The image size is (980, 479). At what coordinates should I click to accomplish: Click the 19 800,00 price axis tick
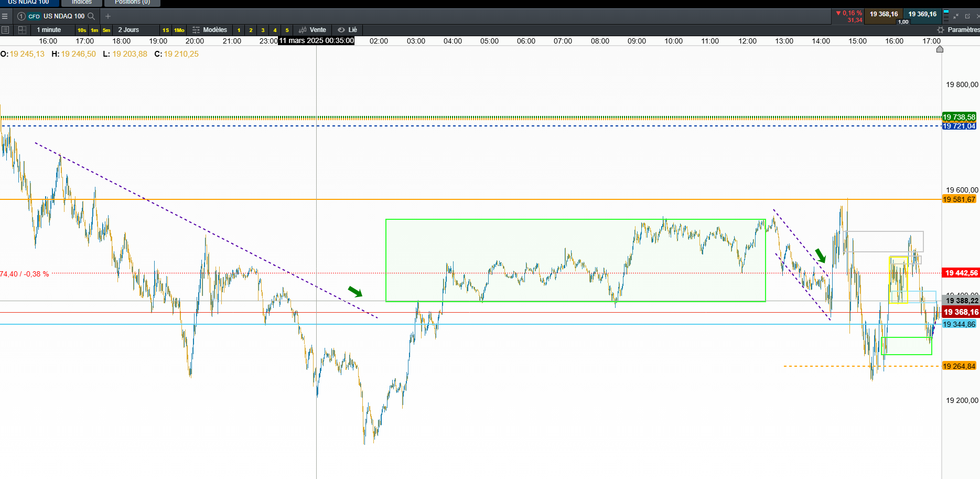tap(962, 84)
